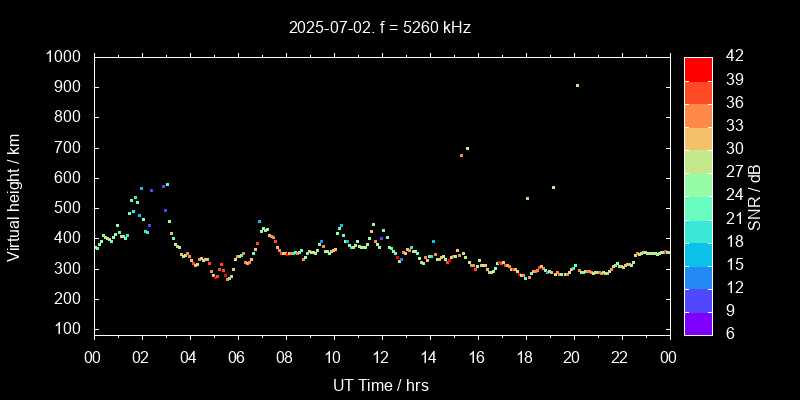Click the red top colorbar segment
This screenshot has width=800, height=400.
[698, 68]
